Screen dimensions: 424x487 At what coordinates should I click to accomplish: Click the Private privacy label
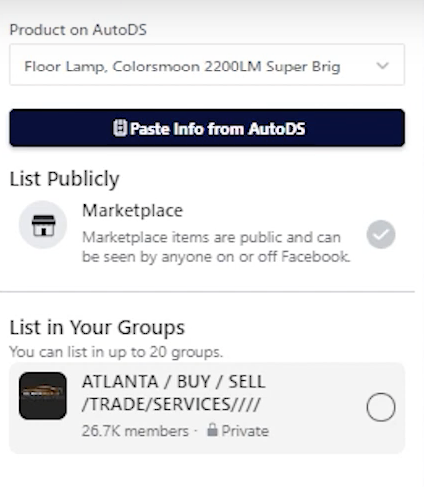point(245,431)
